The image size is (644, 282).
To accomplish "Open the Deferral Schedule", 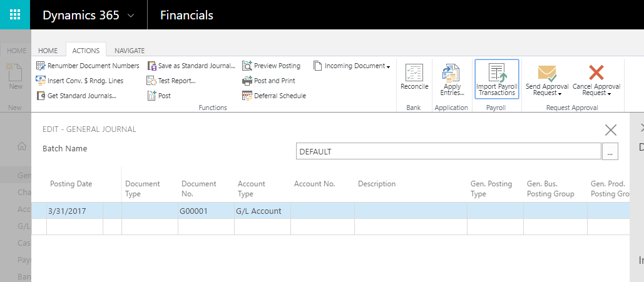I will (x=279, y=96).
